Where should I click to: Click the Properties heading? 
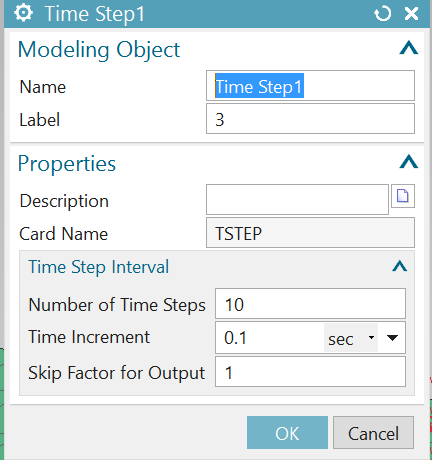coord(67,163)
